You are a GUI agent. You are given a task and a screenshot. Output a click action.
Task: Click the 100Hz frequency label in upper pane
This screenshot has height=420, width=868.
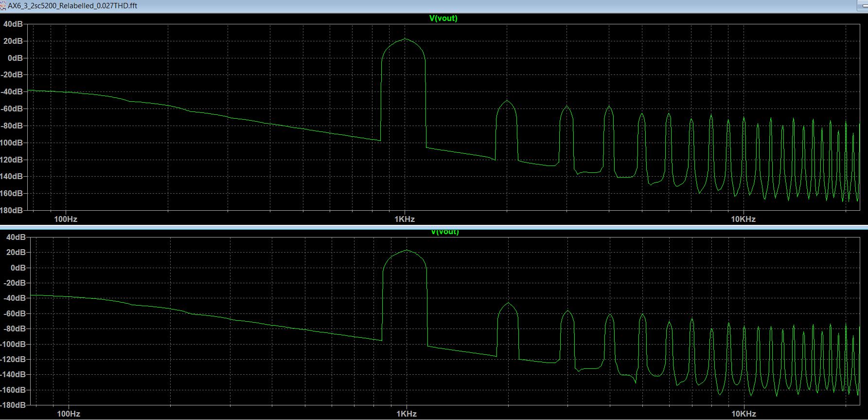coord(66,219)
